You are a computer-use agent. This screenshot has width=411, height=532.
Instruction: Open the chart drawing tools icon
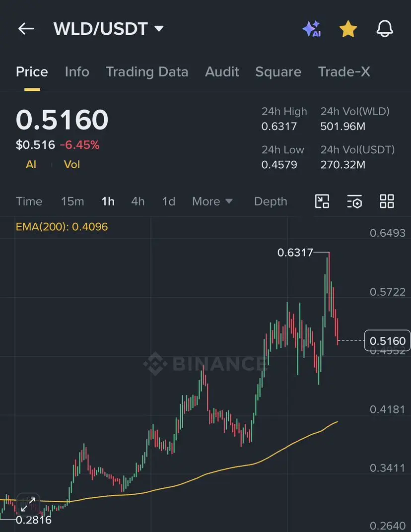tap(322, 201)
